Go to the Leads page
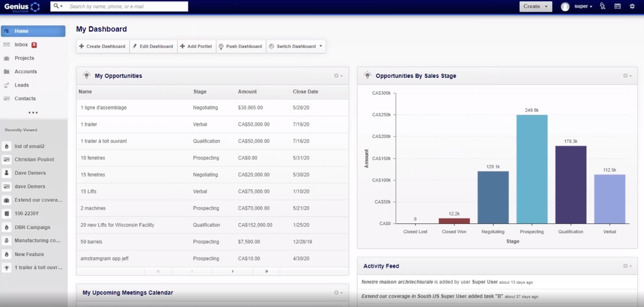Viewport: 644px width, 307px height. coord(21,85)
